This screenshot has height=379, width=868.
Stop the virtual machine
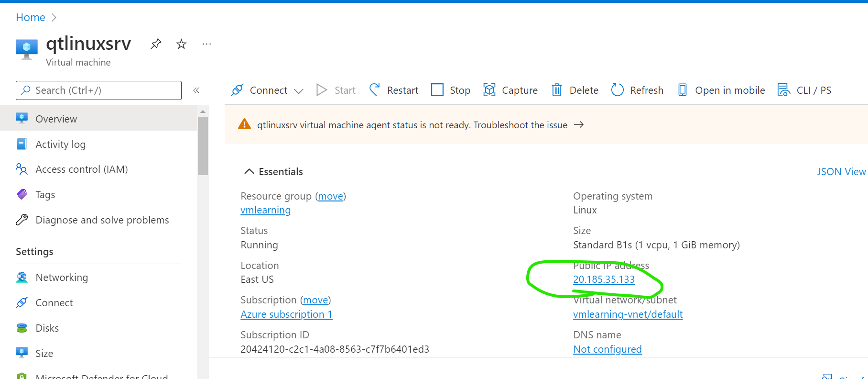[451, 90]
